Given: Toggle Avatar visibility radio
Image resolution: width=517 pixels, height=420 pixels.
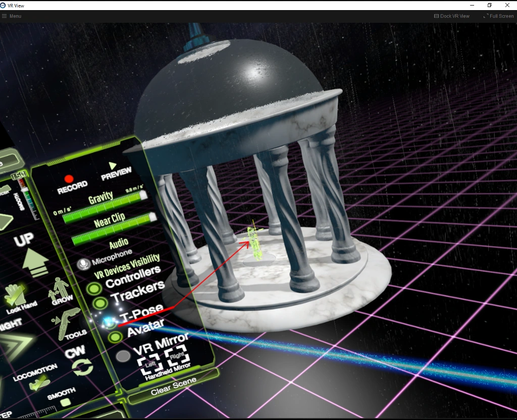Looking at the screenshot, I should [116, 337].
